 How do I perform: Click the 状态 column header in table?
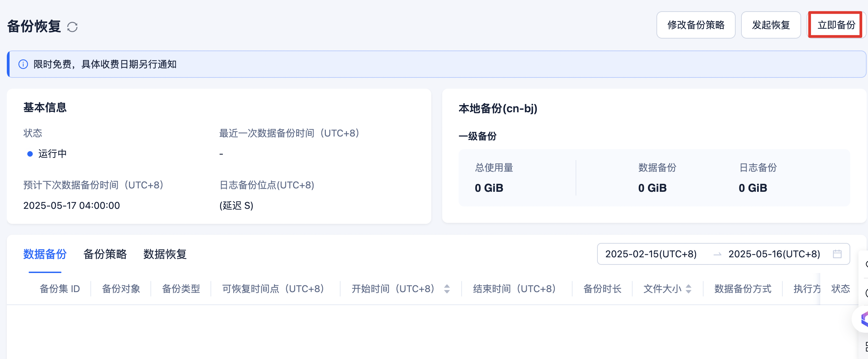tap(840, 289)
